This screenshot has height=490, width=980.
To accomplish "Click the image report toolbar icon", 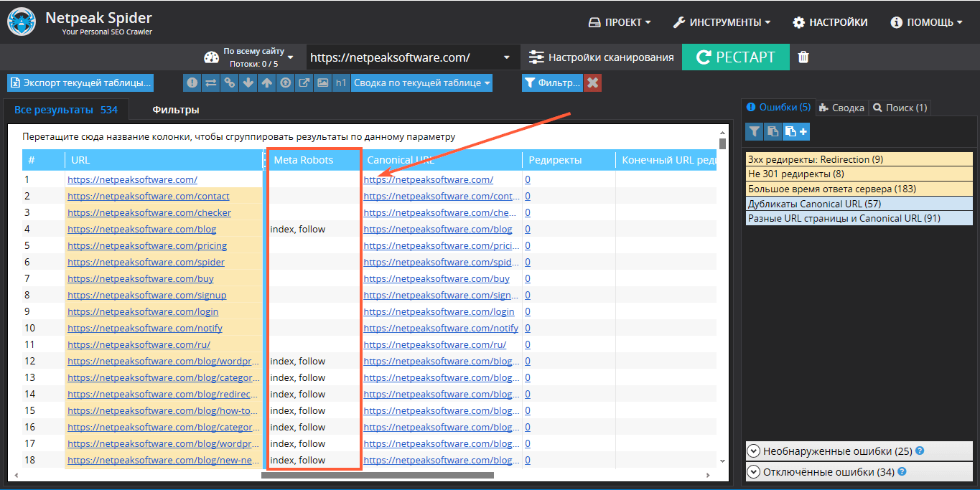I will point(322,83).
